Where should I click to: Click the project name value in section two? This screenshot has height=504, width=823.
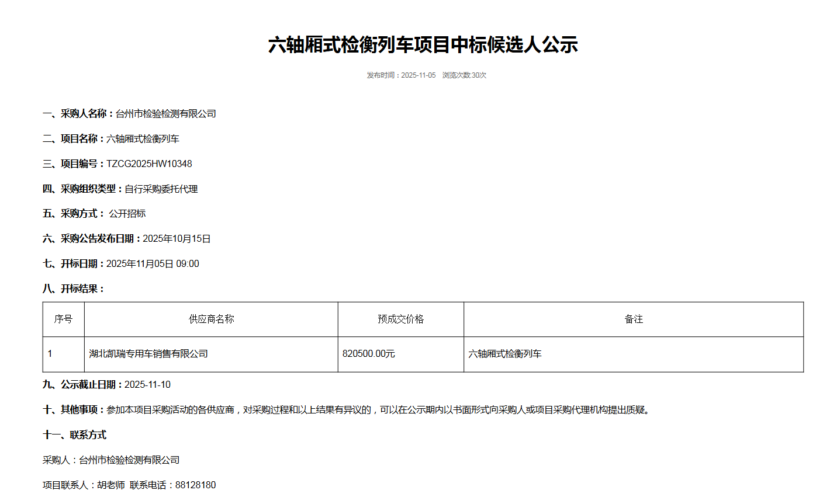click(x=143, y=139)
